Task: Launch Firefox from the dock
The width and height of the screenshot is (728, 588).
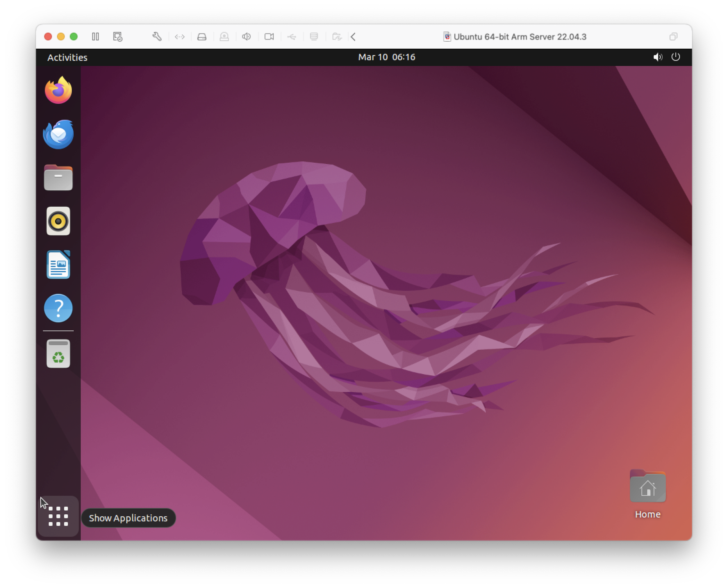Action: 58,90
